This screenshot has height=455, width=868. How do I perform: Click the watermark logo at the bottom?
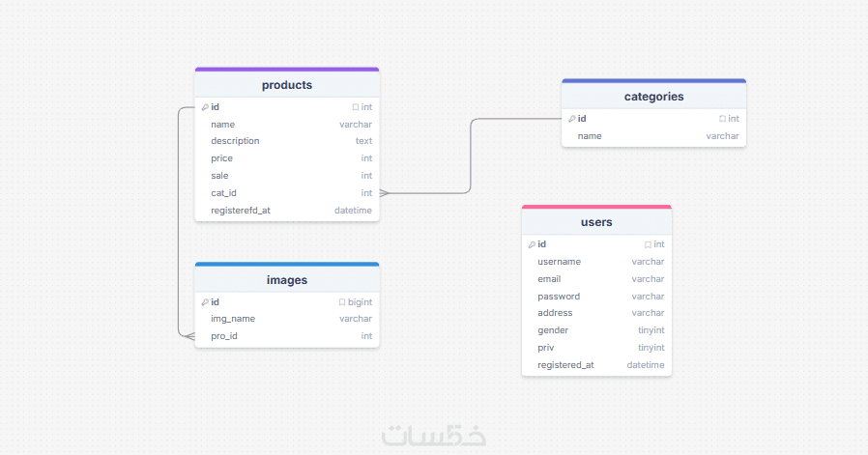433,436
